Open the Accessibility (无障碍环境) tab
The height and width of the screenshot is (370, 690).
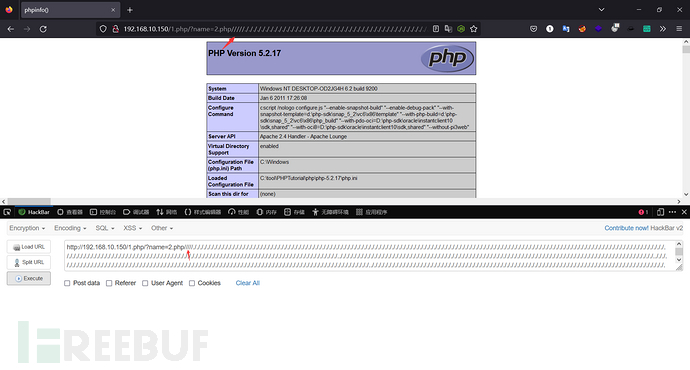[x=330, y=212]
